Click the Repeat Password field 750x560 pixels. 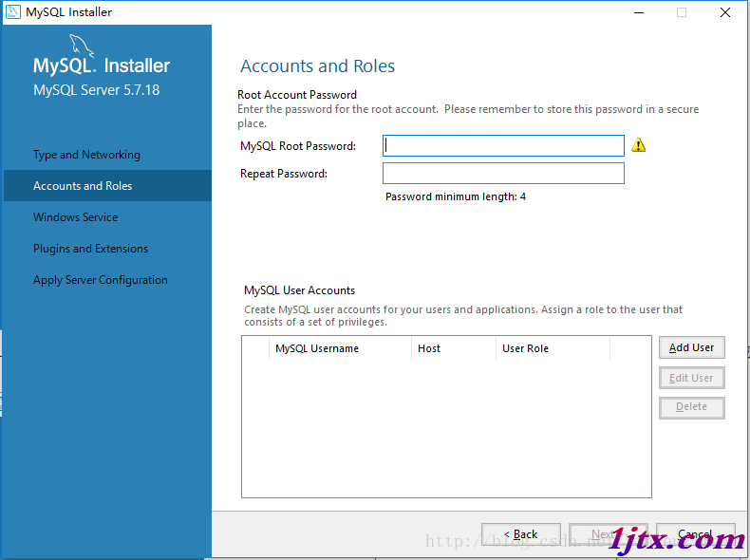click(503, 173)
